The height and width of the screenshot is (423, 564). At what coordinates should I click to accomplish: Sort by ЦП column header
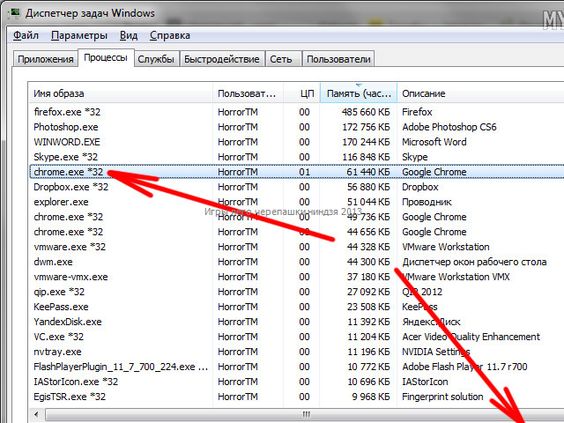click(x=301, y=94)
